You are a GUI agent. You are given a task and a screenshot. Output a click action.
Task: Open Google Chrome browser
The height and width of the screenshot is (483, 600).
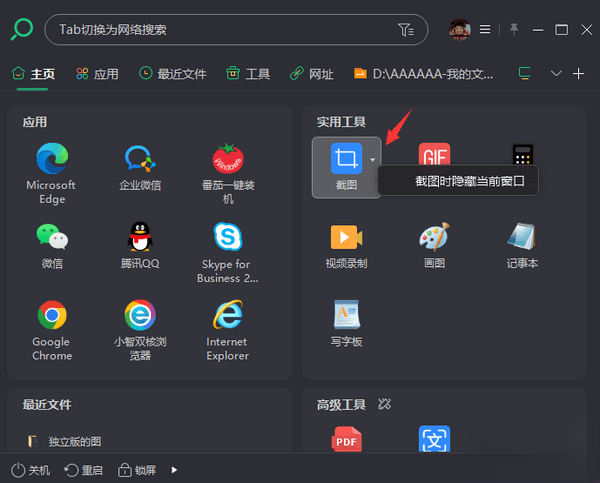tap(52, 315)
